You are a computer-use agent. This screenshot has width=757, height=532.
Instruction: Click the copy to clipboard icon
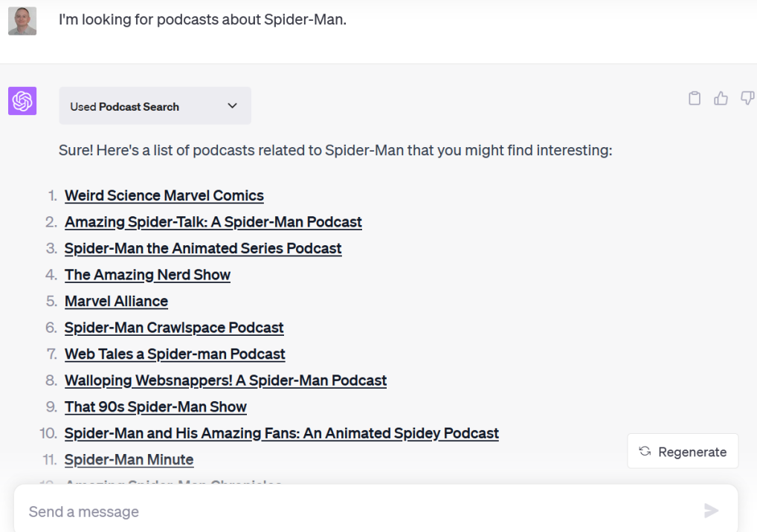click(x=695, y=98)
